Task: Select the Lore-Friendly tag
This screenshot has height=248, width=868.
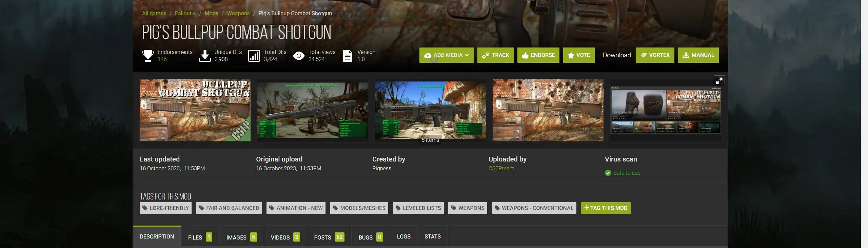Action: 165,208
